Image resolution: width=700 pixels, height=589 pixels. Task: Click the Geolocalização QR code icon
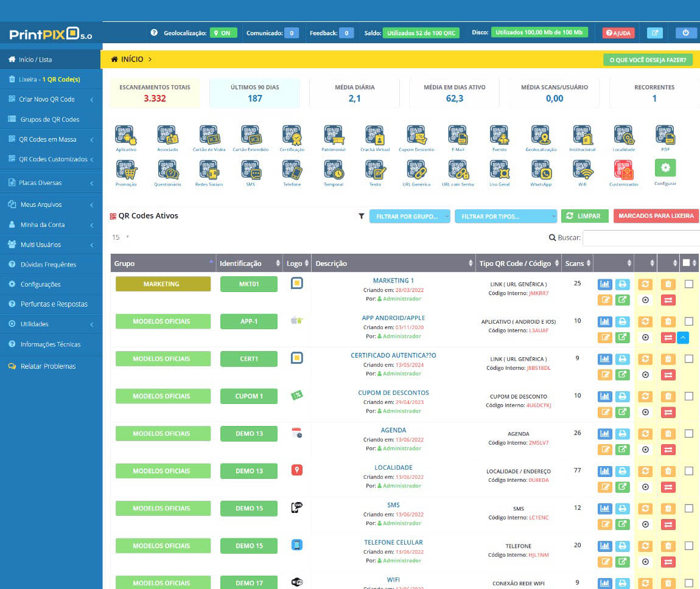pyautogui.click(x=541, y=135)
